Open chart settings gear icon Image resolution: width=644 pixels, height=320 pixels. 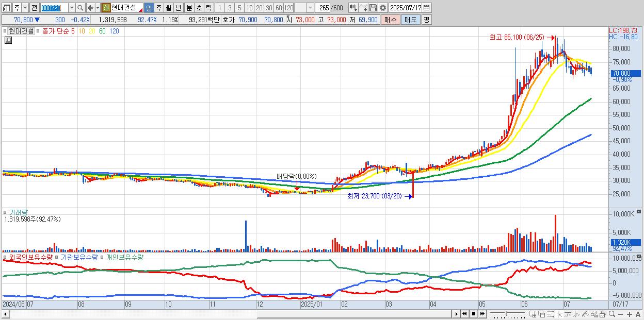(382, 8)
